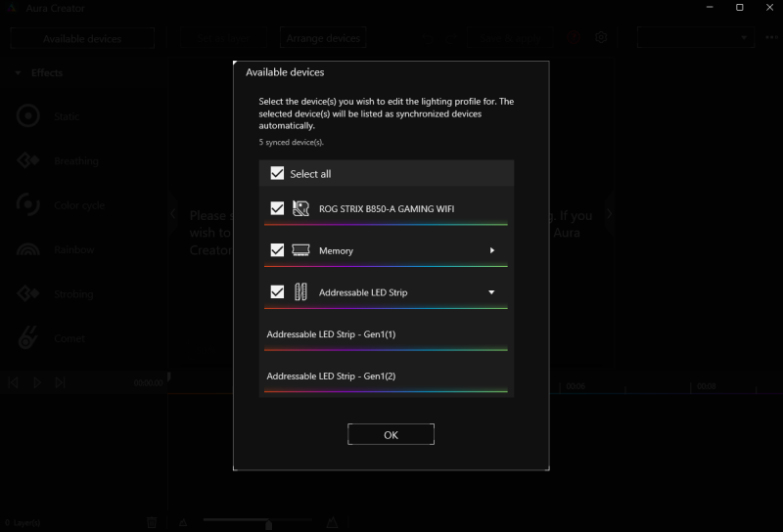Click the Breathing effect label

pyautogui.click(x=76, y=160)
